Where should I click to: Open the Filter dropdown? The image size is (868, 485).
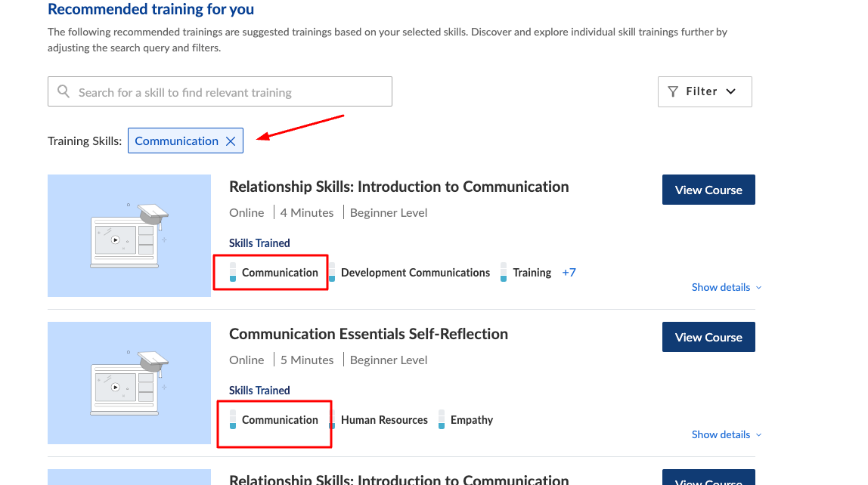point(705,91)
